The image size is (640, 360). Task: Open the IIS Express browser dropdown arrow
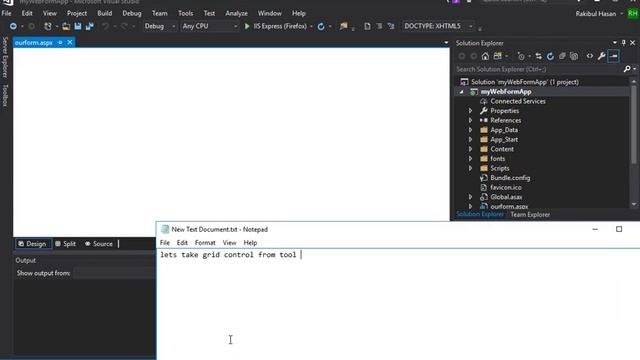[x=311, y=27]
